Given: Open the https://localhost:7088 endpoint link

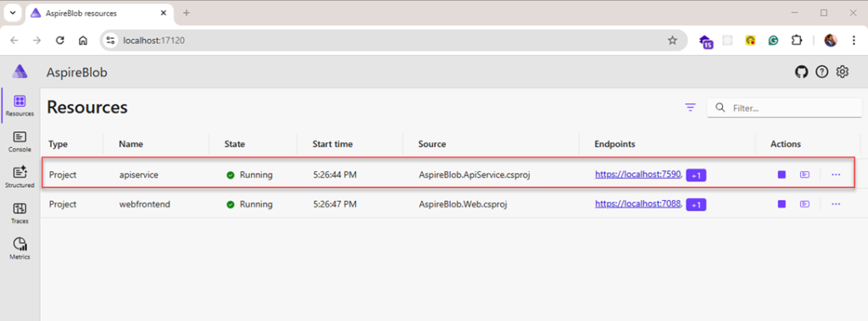Looking at the screenshot, I should [637, 203].
